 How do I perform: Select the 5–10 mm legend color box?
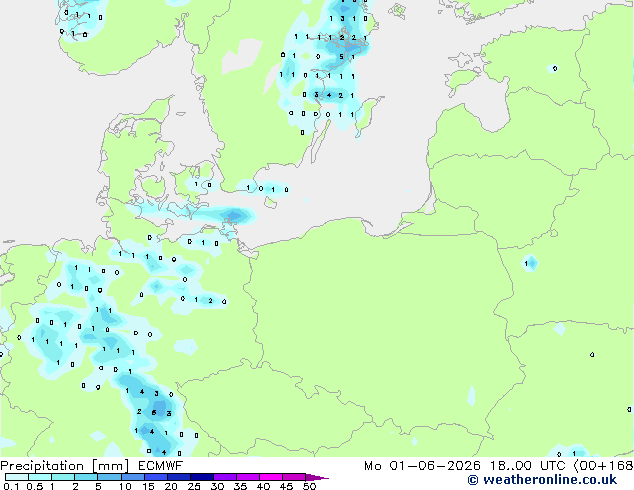[x=109, y=477]
